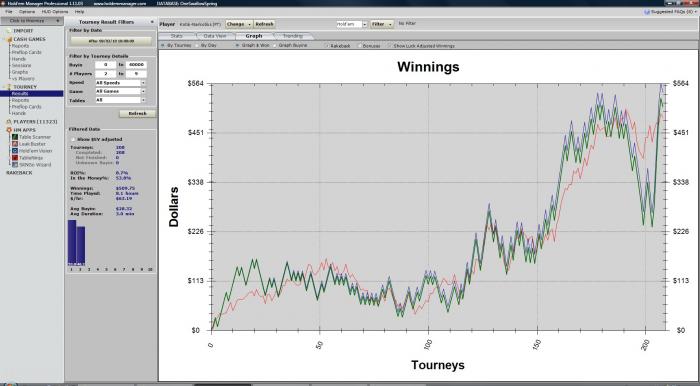Open the Help menu
The image size is (700, 386).
(79, 12)
